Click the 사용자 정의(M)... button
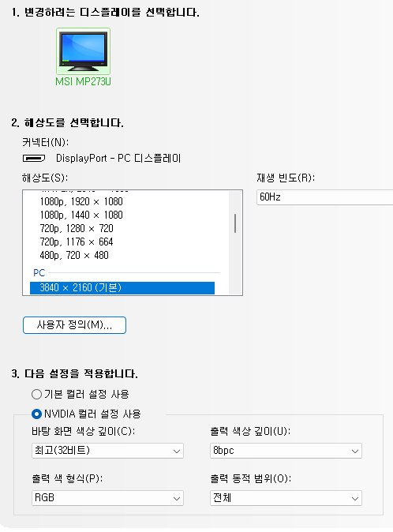This screenshot has width=393, height=532. 75,325
